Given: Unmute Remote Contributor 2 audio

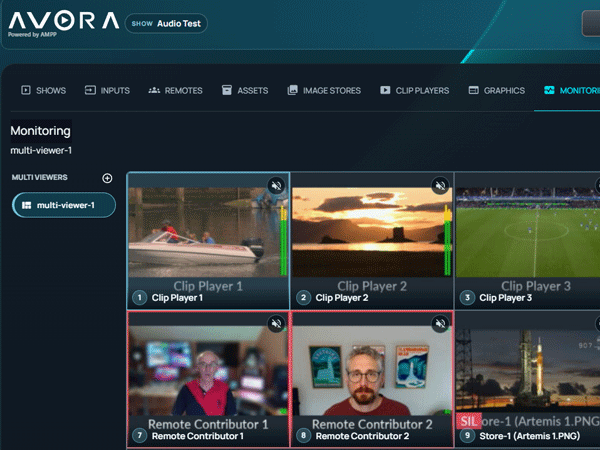Looking at the screenshot, I should click(440, 324).
